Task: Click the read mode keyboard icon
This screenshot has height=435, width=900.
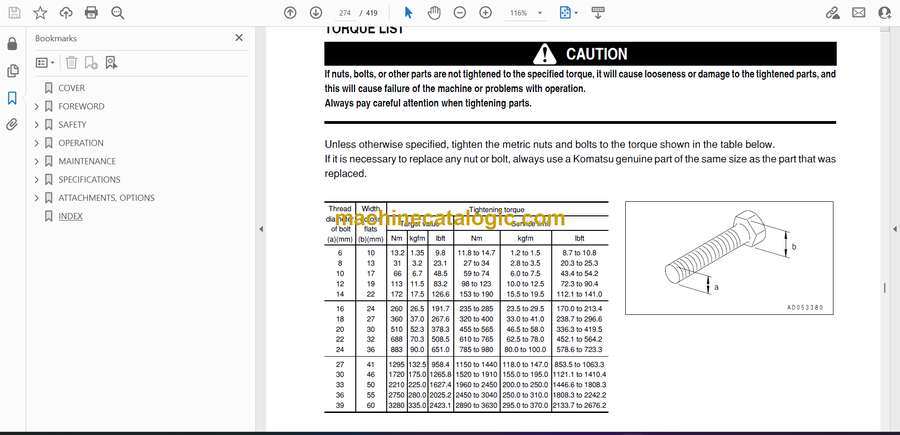Action: [598, 13]
